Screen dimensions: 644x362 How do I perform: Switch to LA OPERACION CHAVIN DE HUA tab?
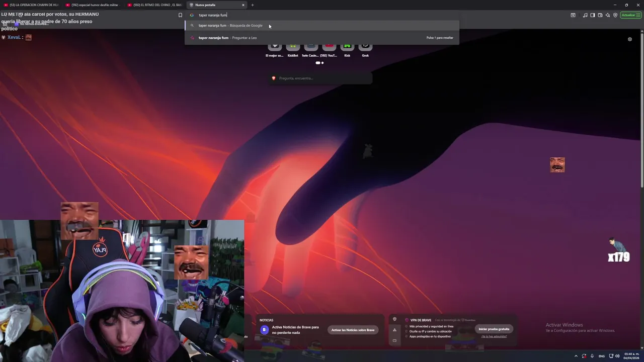31,5
